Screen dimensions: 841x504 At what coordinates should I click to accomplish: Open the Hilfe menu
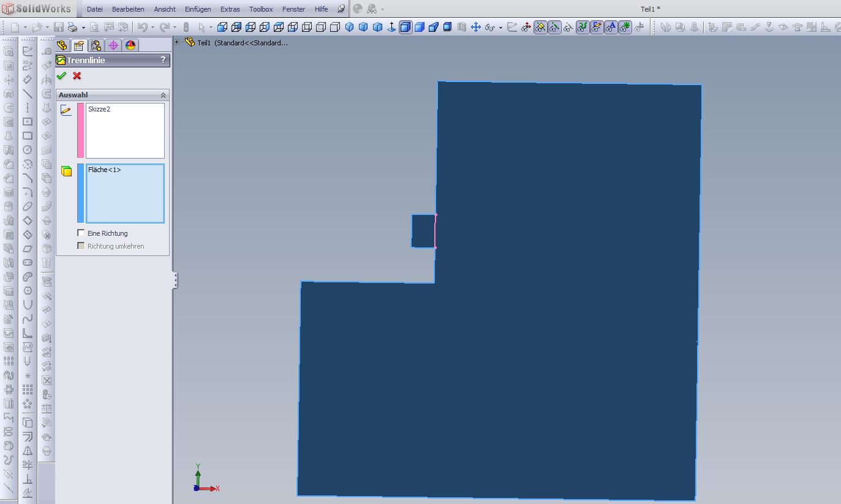[x=321, y=9]
